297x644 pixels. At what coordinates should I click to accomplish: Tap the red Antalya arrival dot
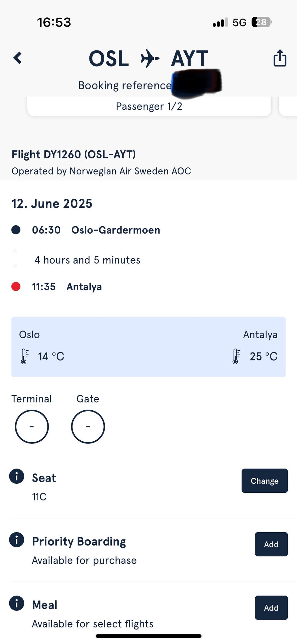[16, 287]
